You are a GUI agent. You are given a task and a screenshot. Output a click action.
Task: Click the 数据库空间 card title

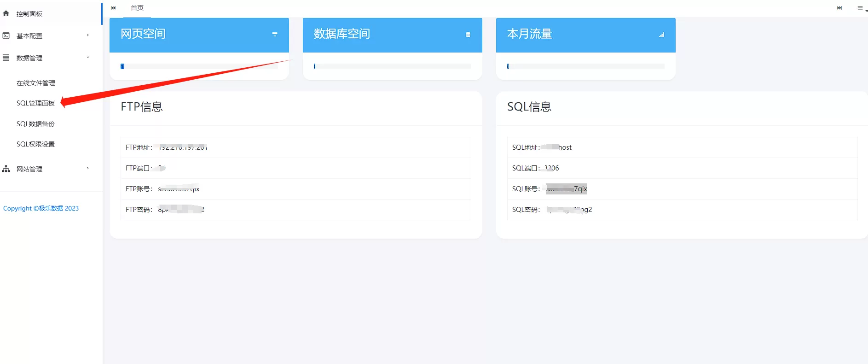pos(342,34)
